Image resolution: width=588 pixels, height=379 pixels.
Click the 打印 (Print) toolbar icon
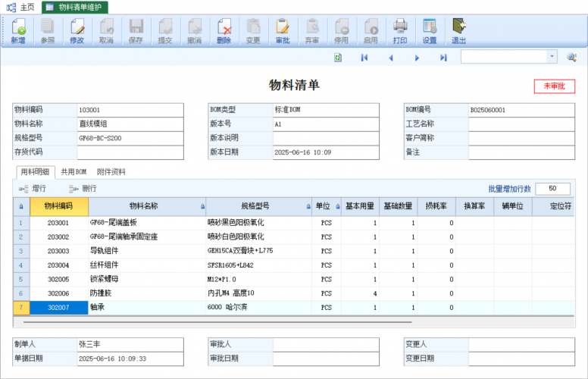(x=400, y=30)
